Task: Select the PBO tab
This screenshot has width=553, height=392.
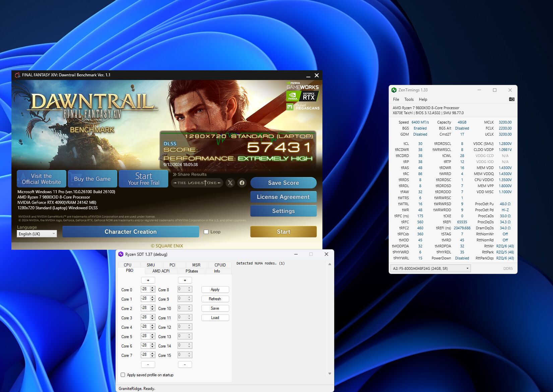Action: (x=130, y=270)
